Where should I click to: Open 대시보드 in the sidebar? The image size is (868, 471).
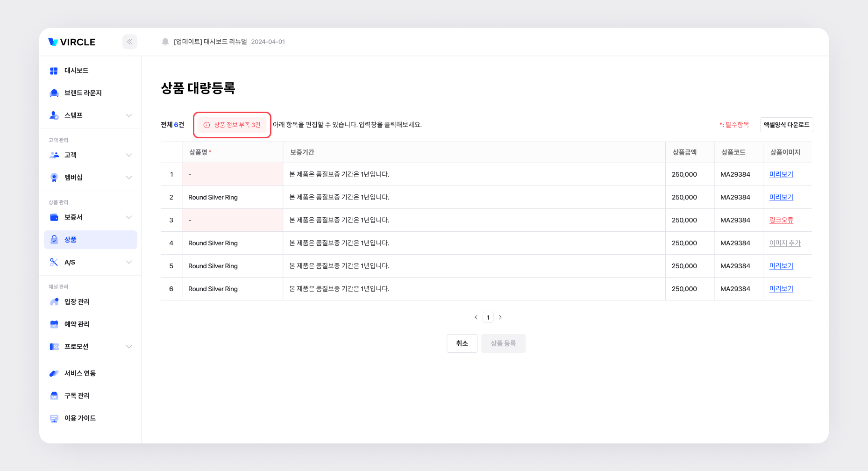[x=91, y=71]
